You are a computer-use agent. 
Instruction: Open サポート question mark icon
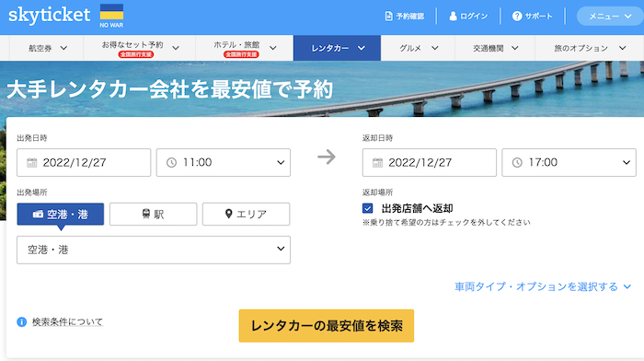point(517,16)
